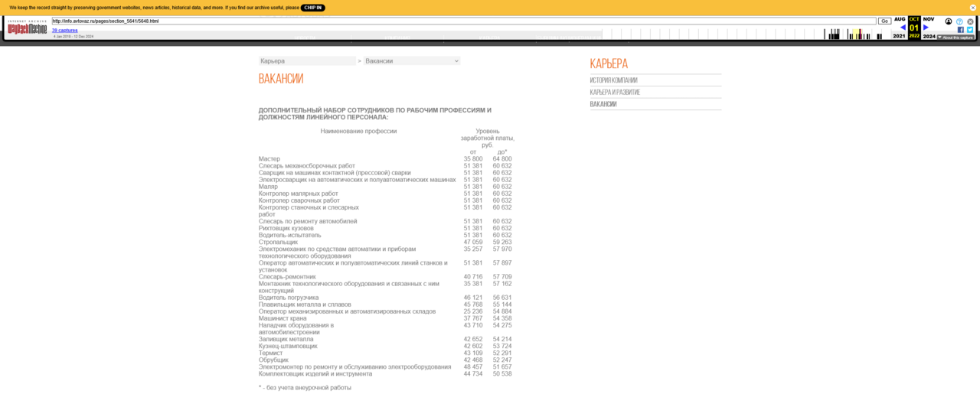980x394 pixels.
Task: Open Карьера и развитие sidebar link
Action: [x=615, y=93]
